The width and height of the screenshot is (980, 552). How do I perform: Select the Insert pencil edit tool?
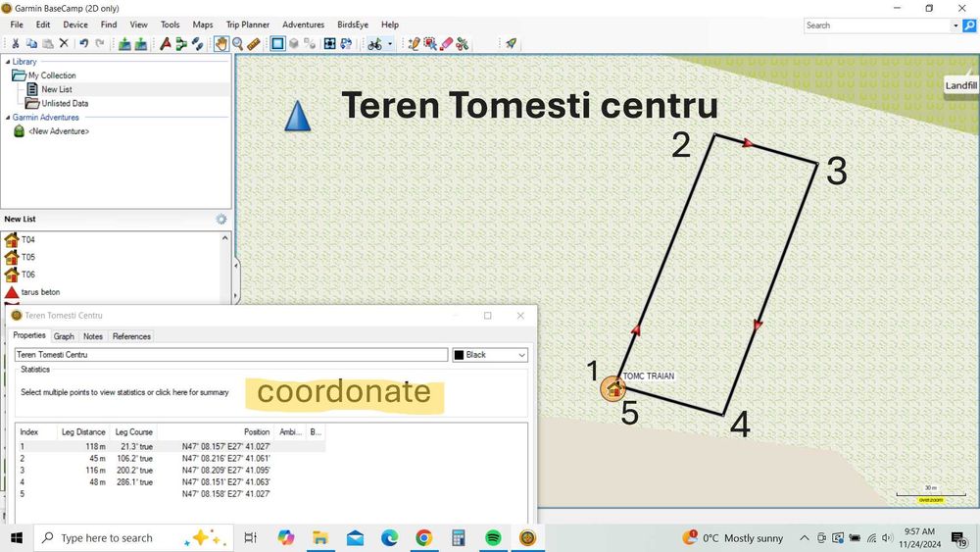tap(414, 44)
